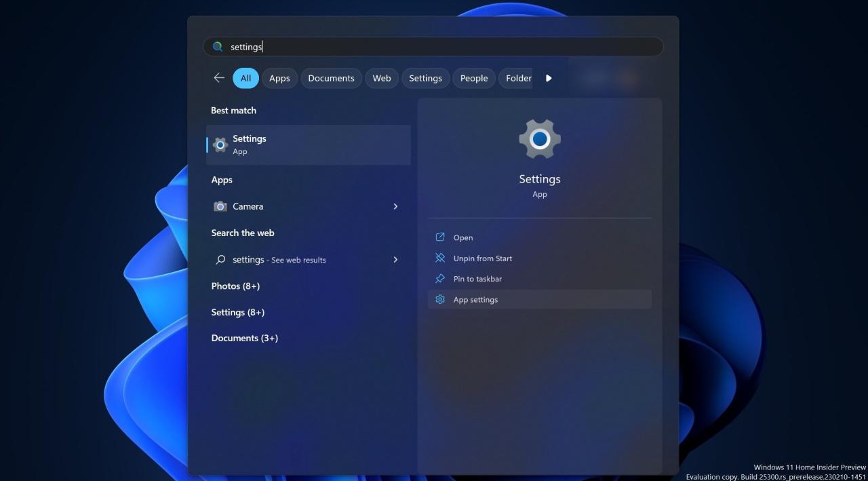The image size is (868, 481).
Task: Switch to the Apps filter tab
Action: [279, 78]
